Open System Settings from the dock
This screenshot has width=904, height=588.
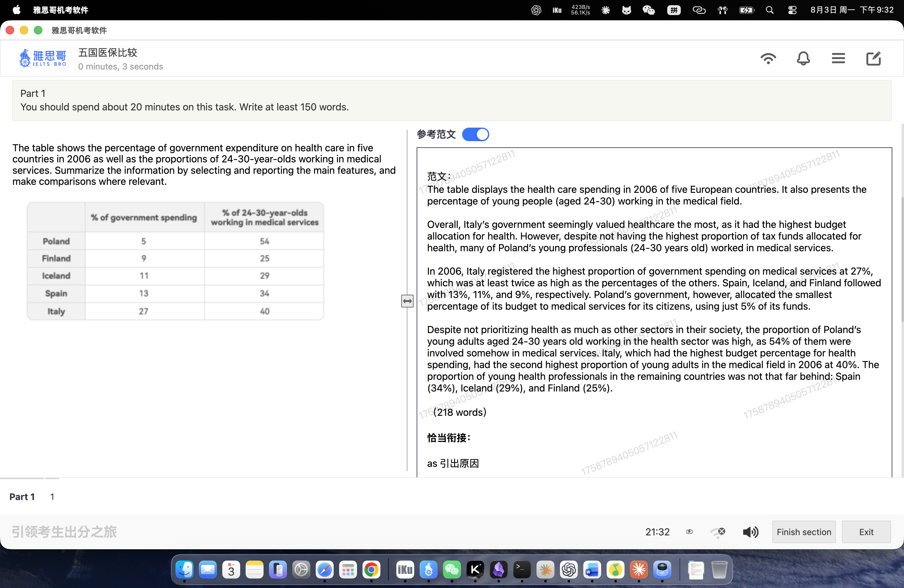click(301, 569)
